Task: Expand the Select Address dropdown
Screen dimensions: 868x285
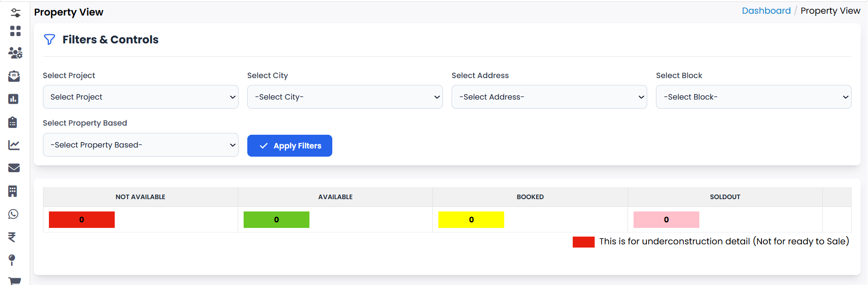Action: [549, 97]
